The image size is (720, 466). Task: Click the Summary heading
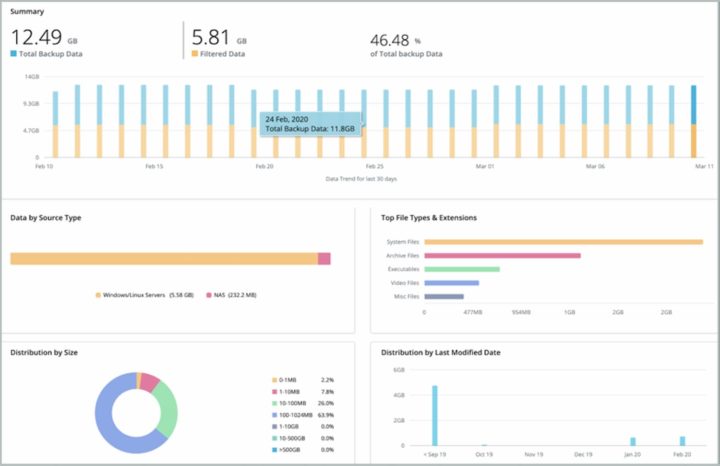(27, 11)
